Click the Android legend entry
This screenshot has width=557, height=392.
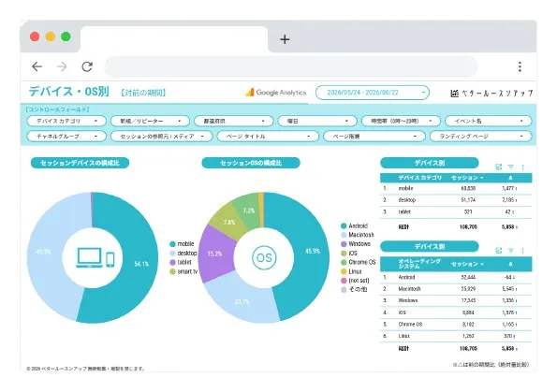[x=354, y=225]
